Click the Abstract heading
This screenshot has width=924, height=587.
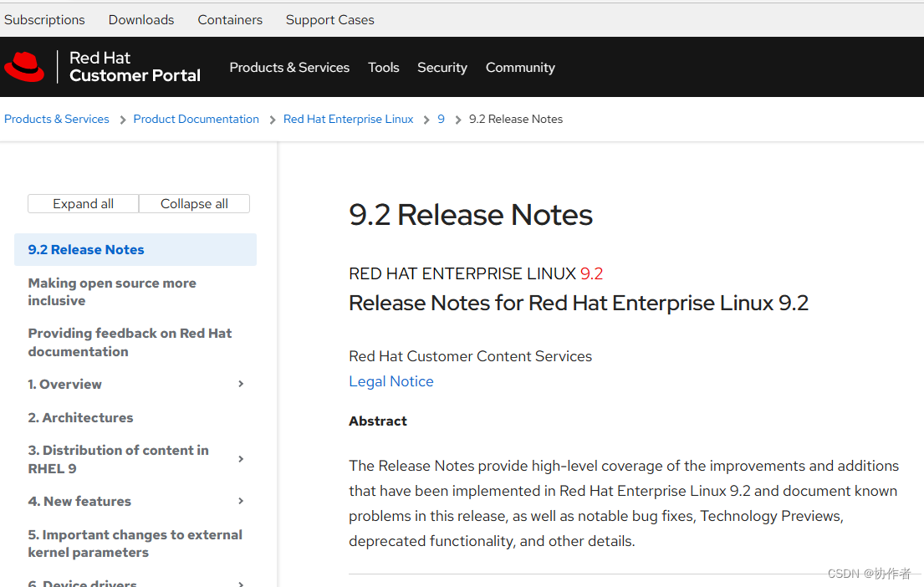pos(378,421)
